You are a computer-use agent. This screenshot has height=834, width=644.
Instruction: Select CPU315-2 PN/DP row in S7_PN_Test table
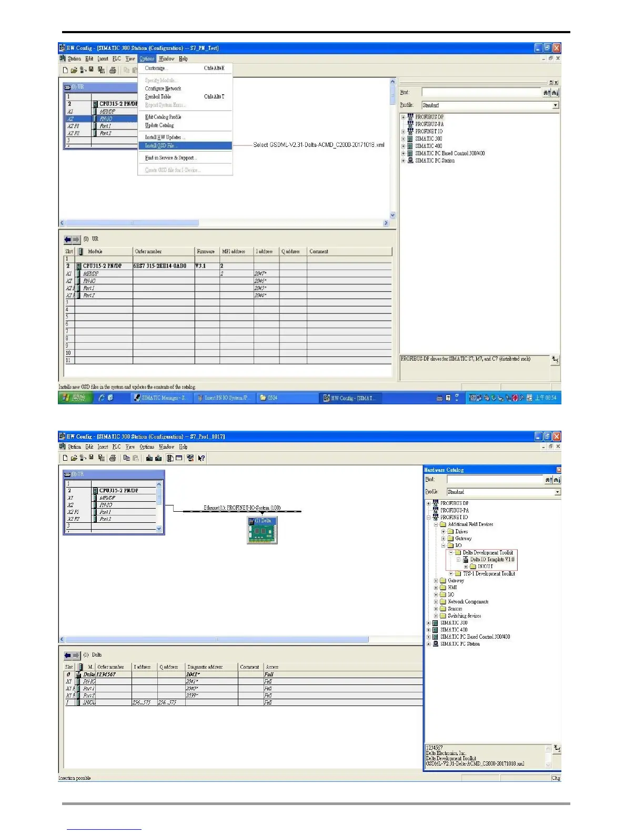(x=228, y=266)
